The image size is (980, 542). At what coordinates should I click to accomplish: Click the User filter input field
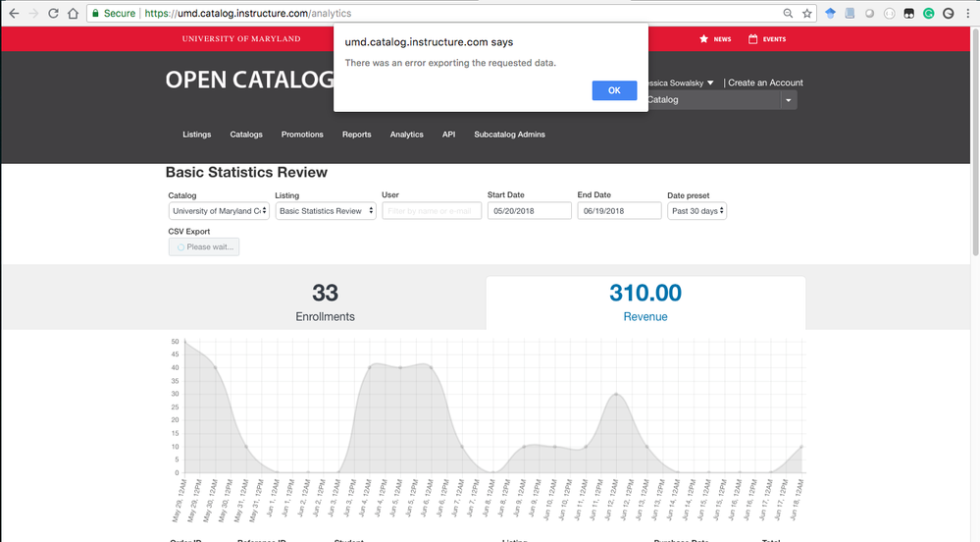pyautogui.click(x=431, y=211)
